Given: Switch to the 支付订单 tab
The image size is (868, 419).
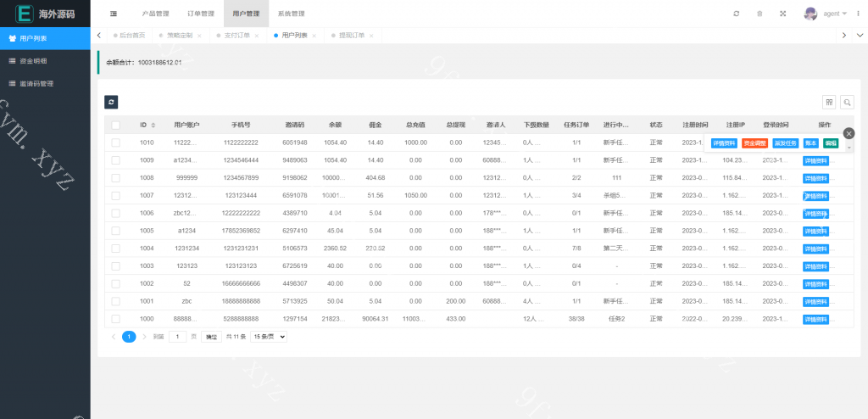Looking at the screenshot, I should [237, 36].
